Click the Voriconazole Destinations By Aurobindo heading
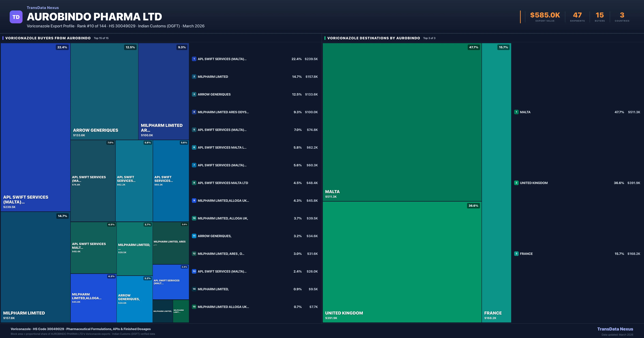 (x=374, y=38)
